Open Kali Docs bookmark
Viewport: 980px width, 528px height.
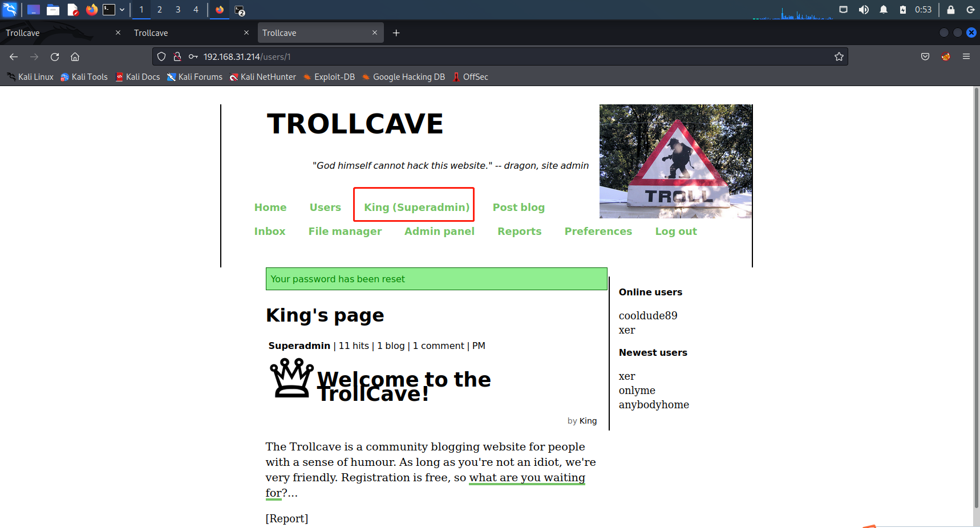pyautogui.click(x=137, y=77)
